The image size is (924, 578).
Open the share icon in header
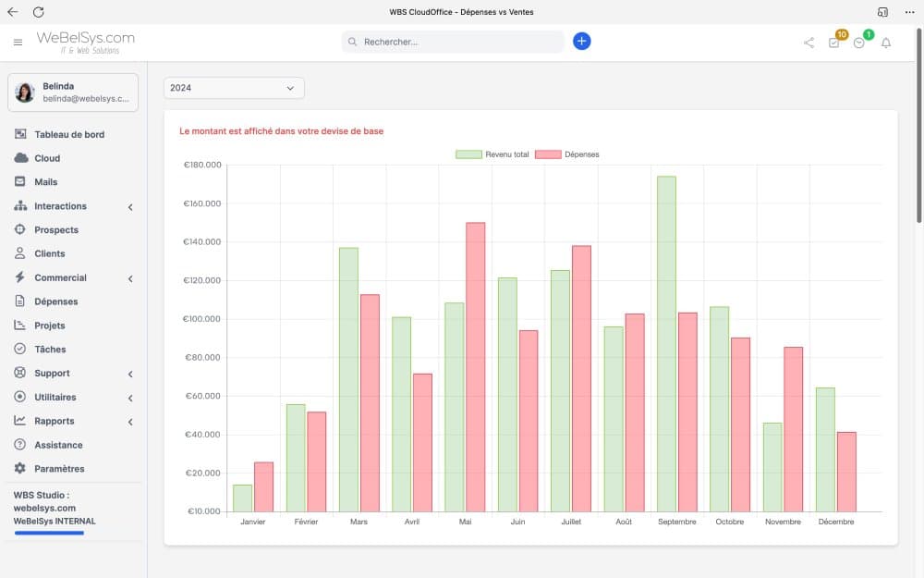click(809, 43)
